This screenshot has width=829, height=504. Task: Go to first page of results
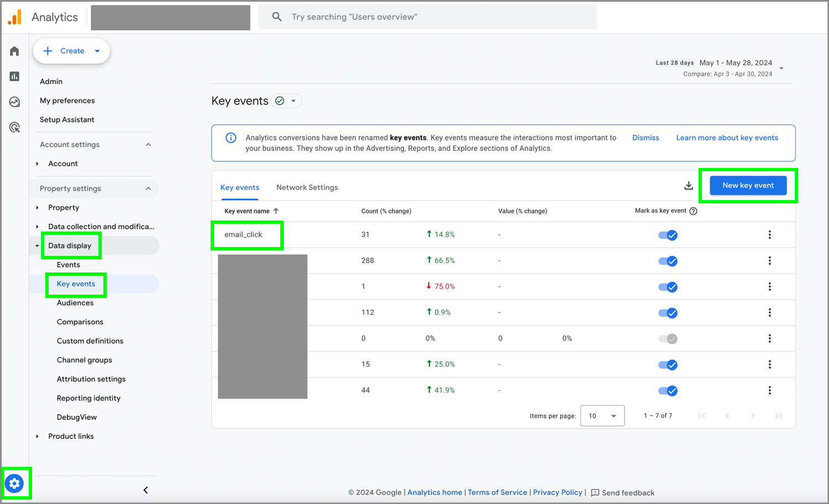coord(702,416)
